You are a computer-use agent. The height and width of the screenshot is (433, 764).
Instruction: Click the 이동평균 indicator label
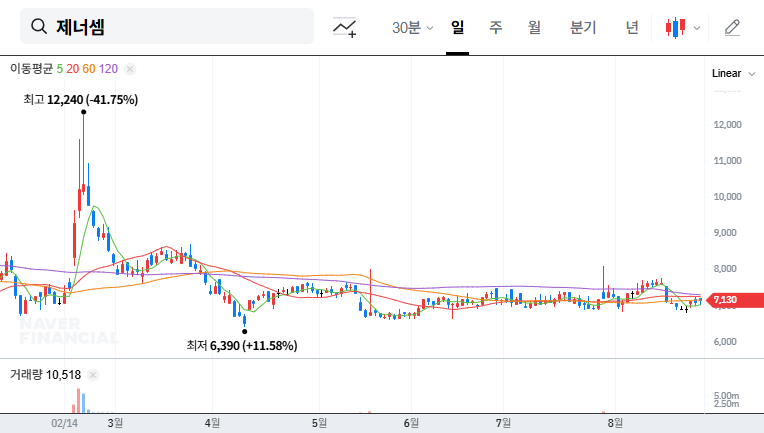[x=31, y=69]
